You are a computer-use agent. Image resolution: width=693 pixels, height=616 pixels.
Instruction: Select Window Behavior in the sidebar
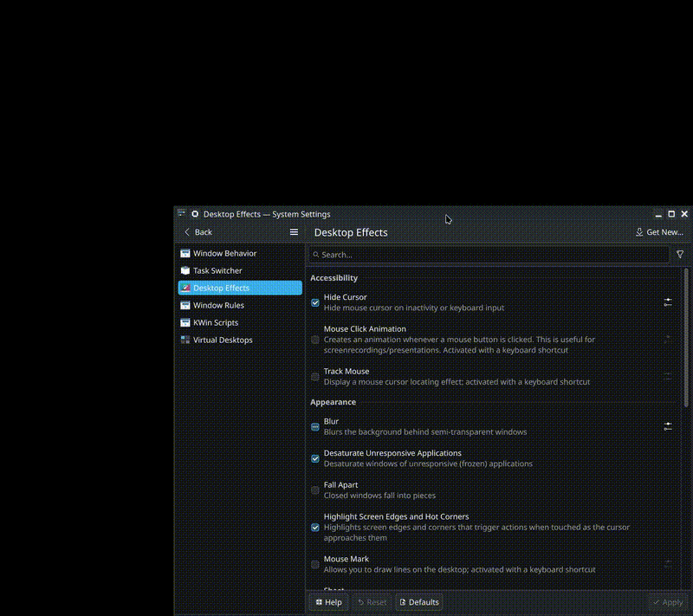240,253
